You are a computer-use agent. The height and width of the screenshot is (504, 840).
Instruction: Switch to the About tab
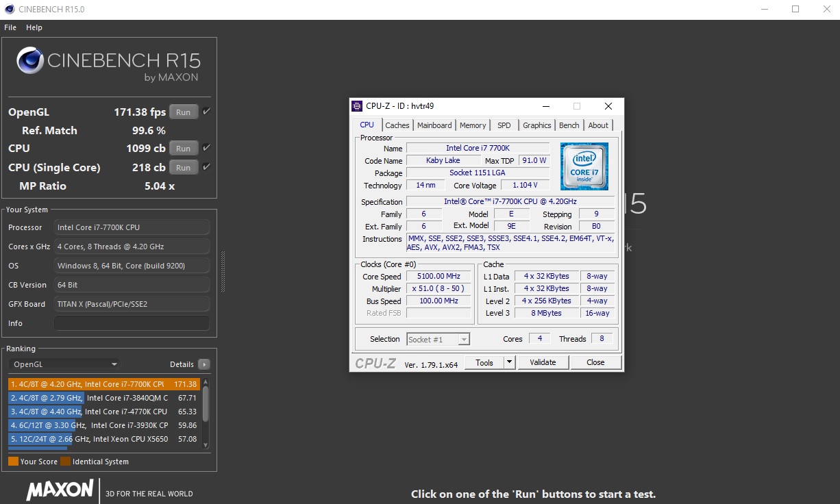click(x=598, y=125)
